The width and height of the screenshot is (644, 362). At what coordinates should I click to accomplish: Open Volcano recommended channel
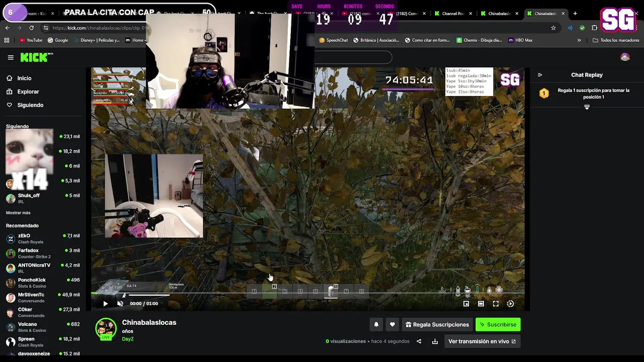point(43,327)
